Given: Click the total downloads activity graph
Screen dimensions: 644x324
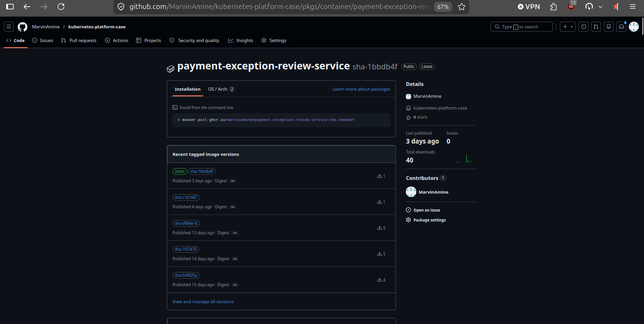Looking at the screenshot, I should pos(464,159).
